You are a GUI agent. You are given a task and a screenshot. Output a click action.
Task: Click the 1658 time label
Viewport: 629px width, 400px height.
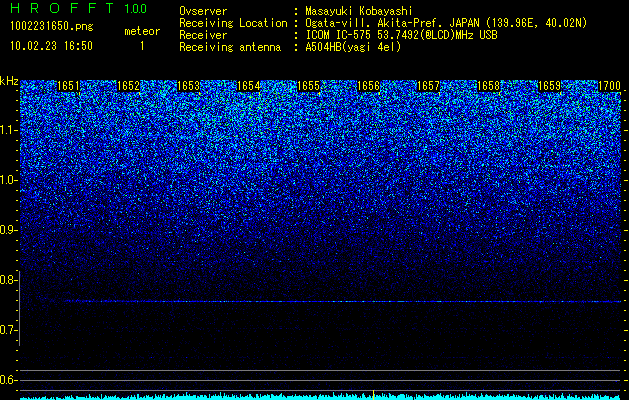coord(489,86)
